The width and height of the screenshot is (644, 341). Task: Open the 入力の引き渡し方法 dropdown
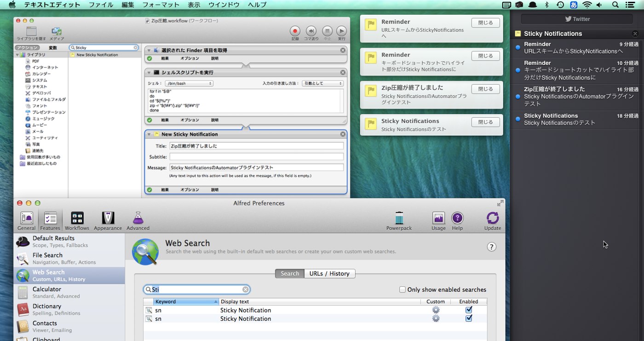(x=323, y=83)
